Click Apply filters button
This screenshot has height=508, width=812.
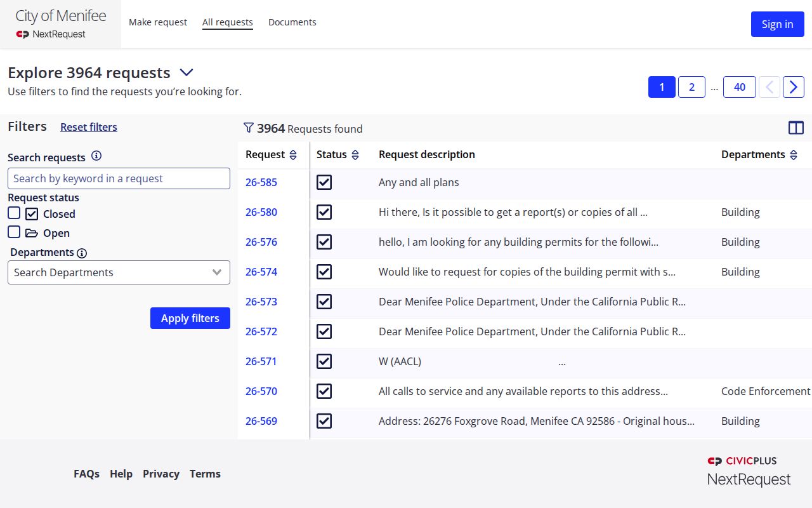190,318
